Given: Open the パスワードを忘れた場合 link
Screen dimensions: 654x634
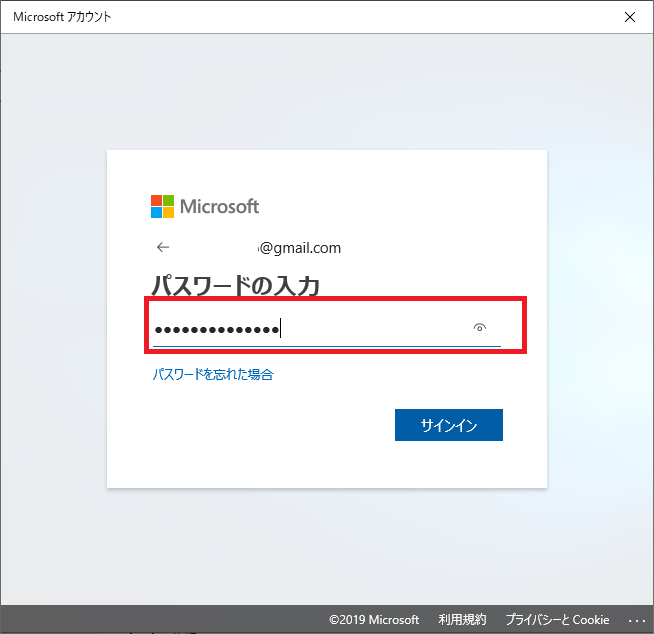Looking at the screenshot, I should point(213,375).
